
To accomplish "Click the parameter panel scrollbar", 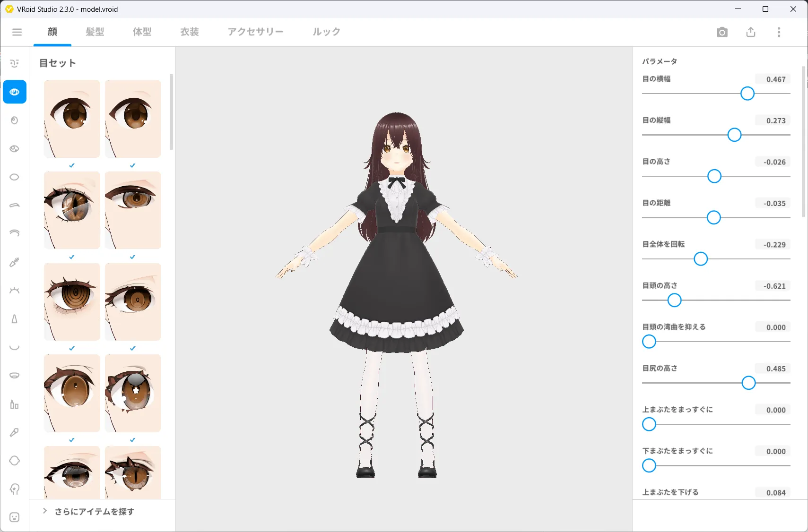I will point(804,142).
